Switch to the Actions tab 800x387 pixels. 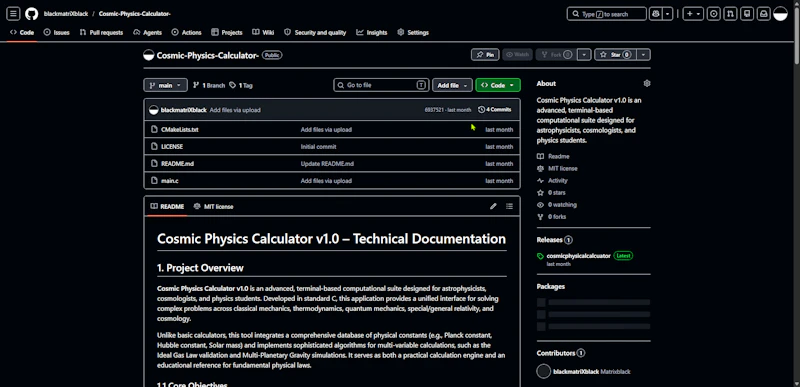[187, 32]
